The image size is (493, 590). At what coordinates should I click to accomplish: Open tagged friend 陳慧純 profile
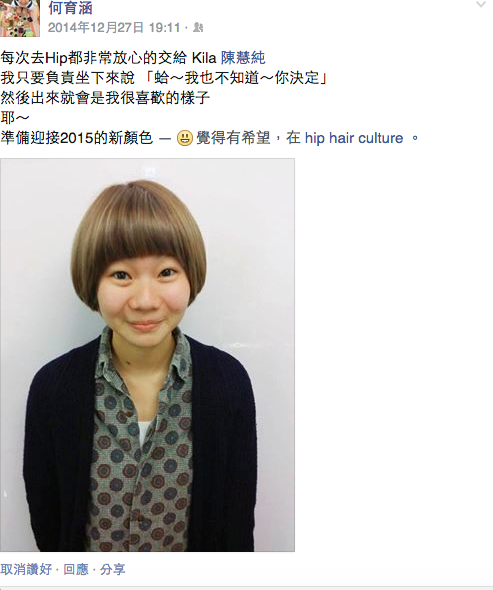(243, 58)
